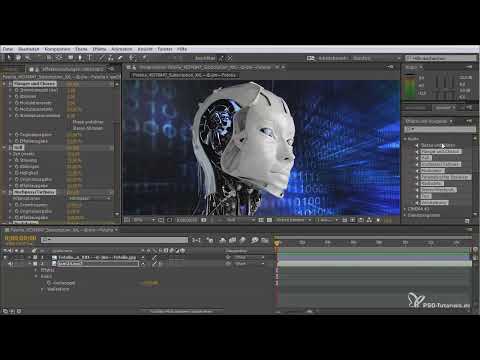Toggle Flanger und Chorus fx switch
The width and height of the screenshot is (480, 360).
(x=10, y=84)
